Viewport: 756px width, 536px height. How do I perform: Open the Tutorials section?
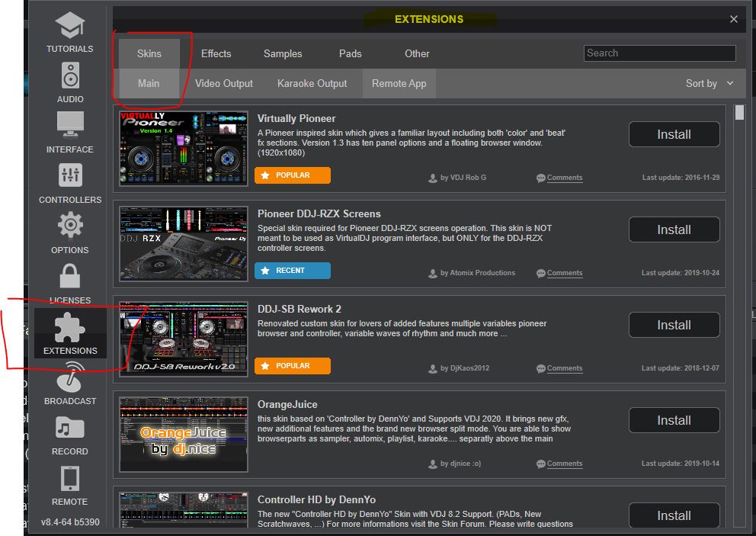coord(70,32)
